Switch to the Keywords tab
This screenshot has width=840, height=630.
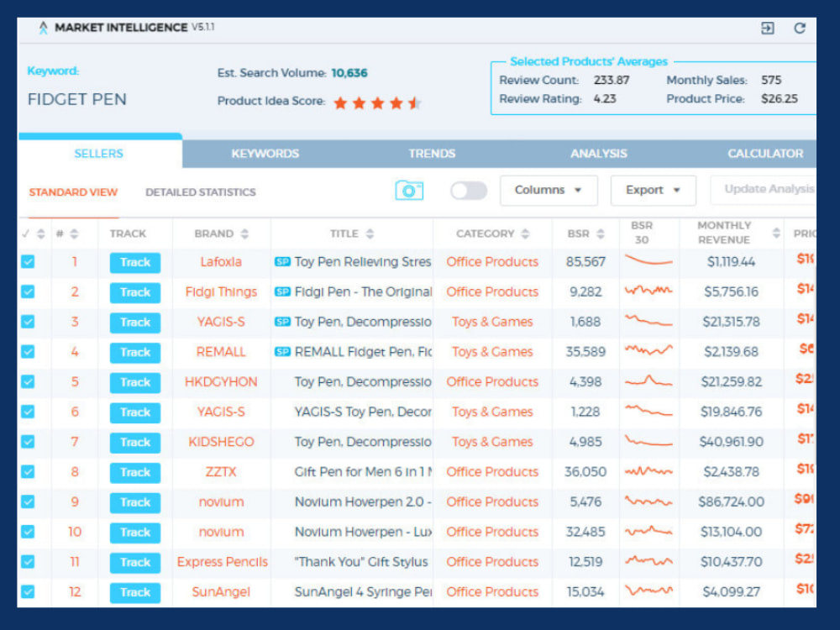coord(265,154)
